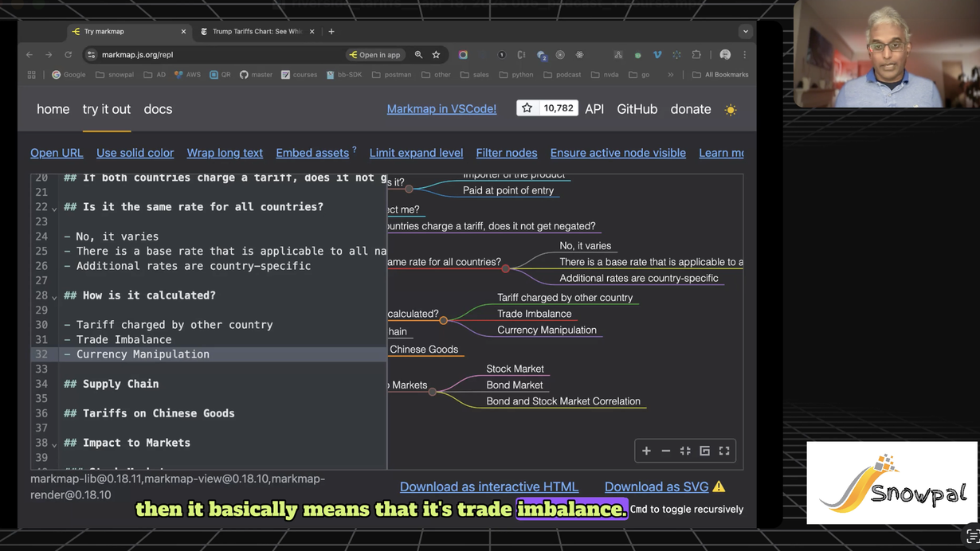Collapse the 'calculated?' node circle
This screenshot has height=551, width=980.
(x=443, y=320)
